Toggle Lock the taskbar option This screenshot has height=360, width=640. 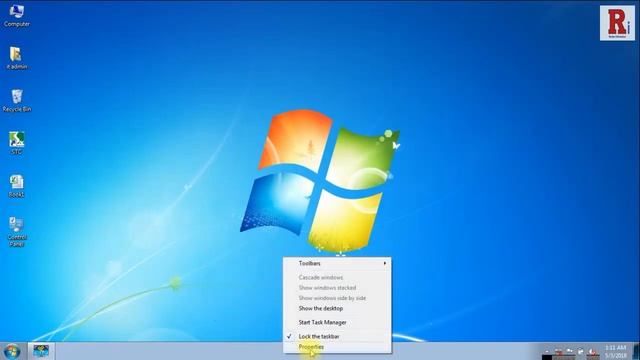coord(337,336)
